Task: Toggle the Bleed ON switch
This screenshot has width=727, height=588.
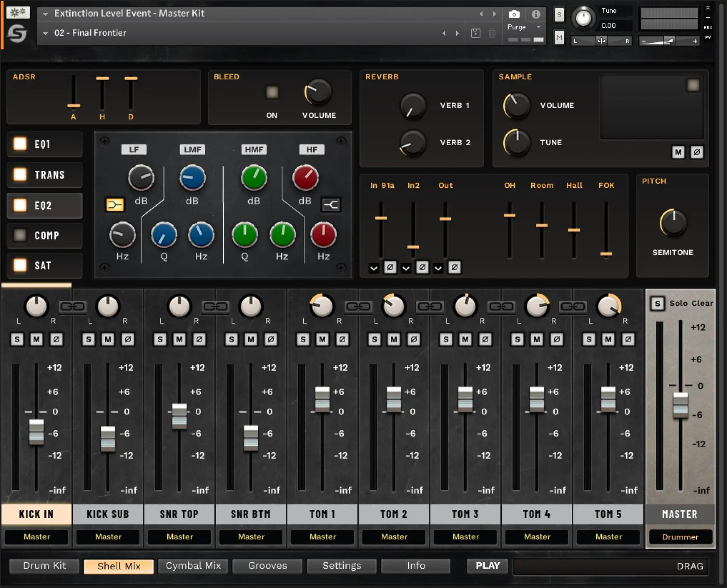Action: (x=272, y=92)
